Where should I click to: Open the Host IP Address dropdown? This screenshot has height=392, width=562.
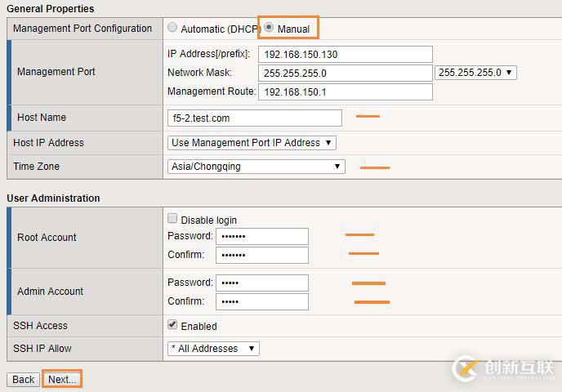(x=251, y=142)
